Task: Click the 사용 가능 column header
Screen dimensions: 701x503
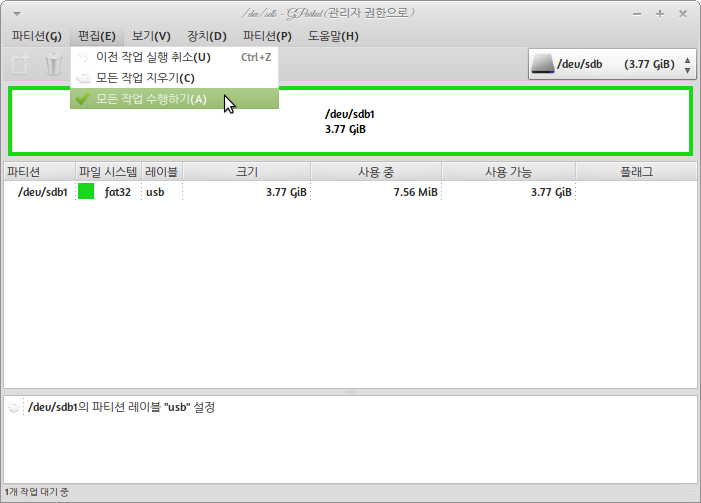Action: pos(508,172)
